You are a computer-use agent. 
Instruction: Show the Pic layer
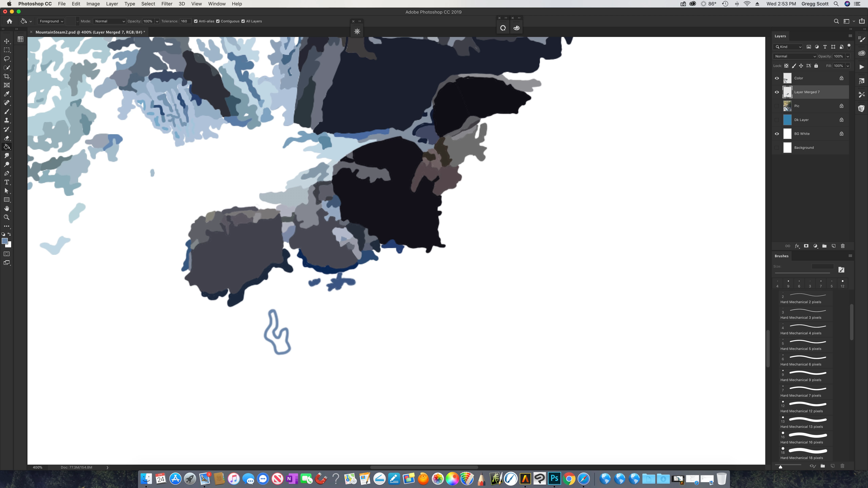(777, 106)
